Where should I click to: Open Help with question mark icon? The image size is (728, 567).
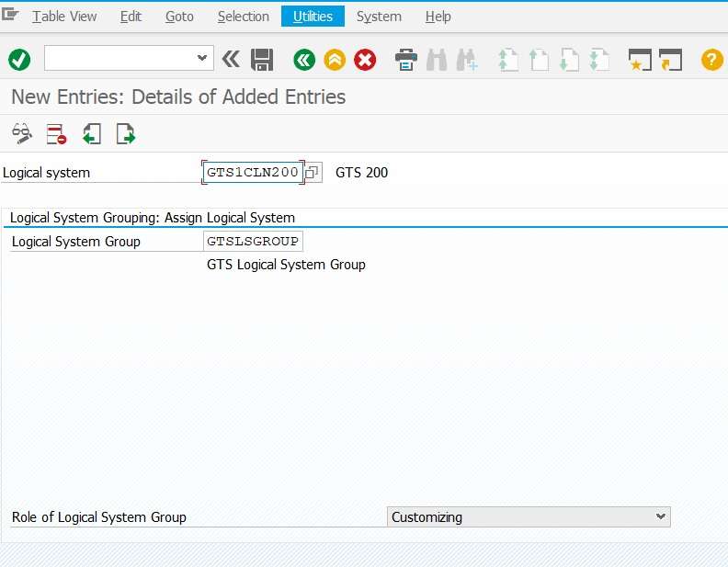[711, 60]
